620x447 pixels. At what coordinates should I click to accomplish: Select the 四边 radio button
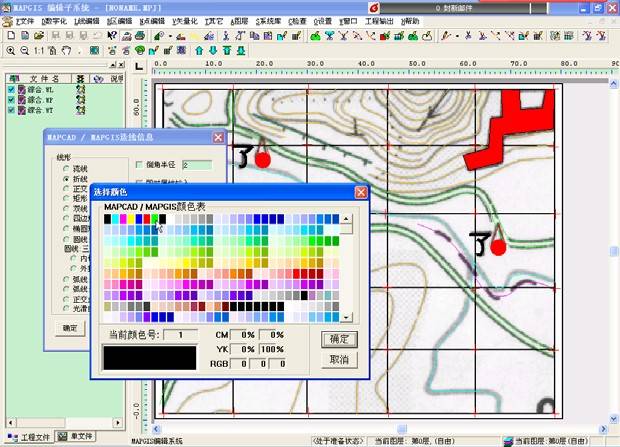[x=66, y=218]
